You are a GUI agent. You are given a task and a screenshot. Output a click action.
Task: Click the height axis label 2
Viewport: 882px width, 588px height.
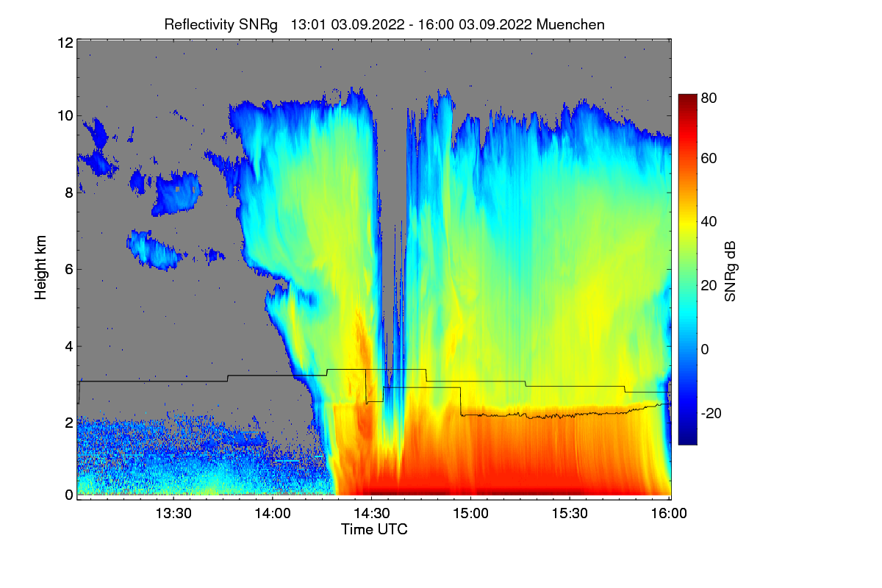[68, 423]
